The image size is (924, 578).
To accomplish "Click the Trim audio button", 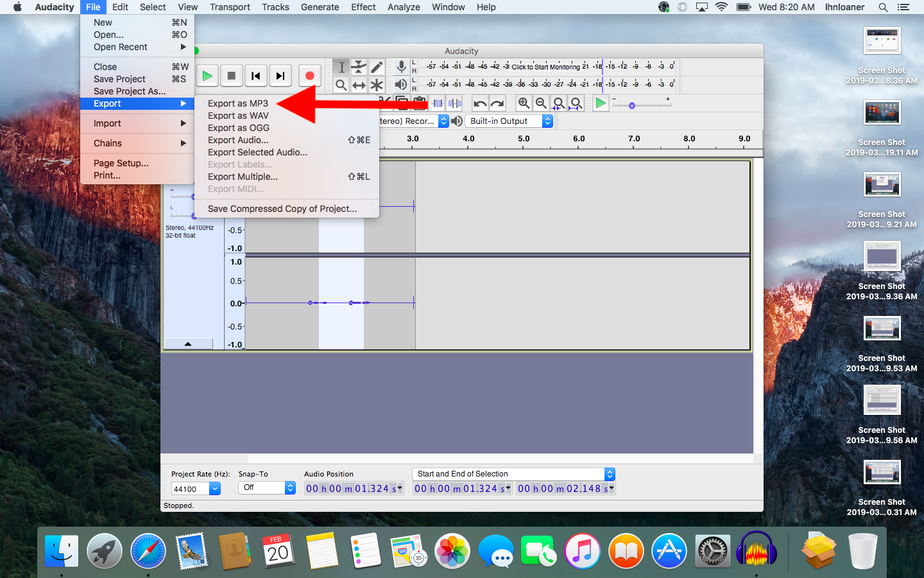I will tap(438, 103).
